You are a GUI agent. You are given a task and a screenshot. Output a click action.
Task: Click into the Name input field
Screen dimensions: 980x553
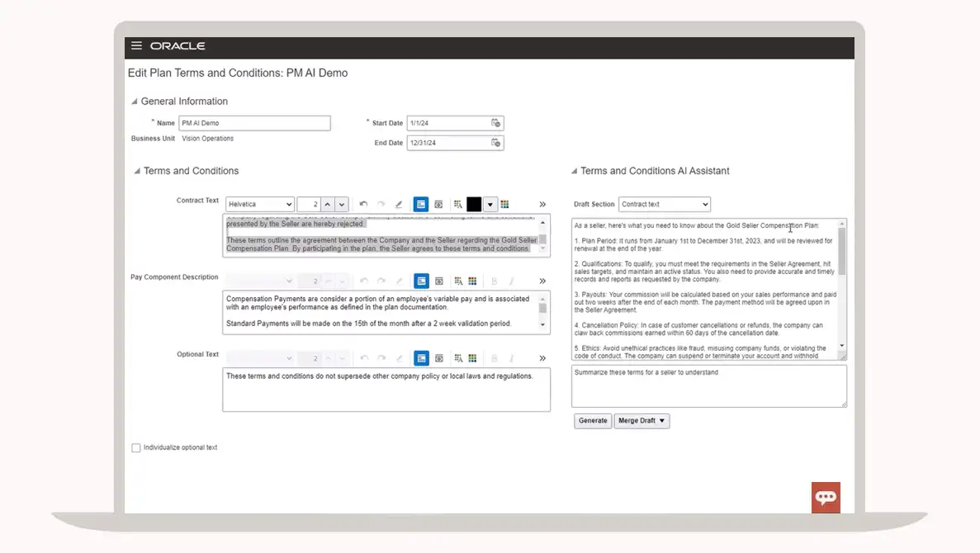[x=254, y=123]
